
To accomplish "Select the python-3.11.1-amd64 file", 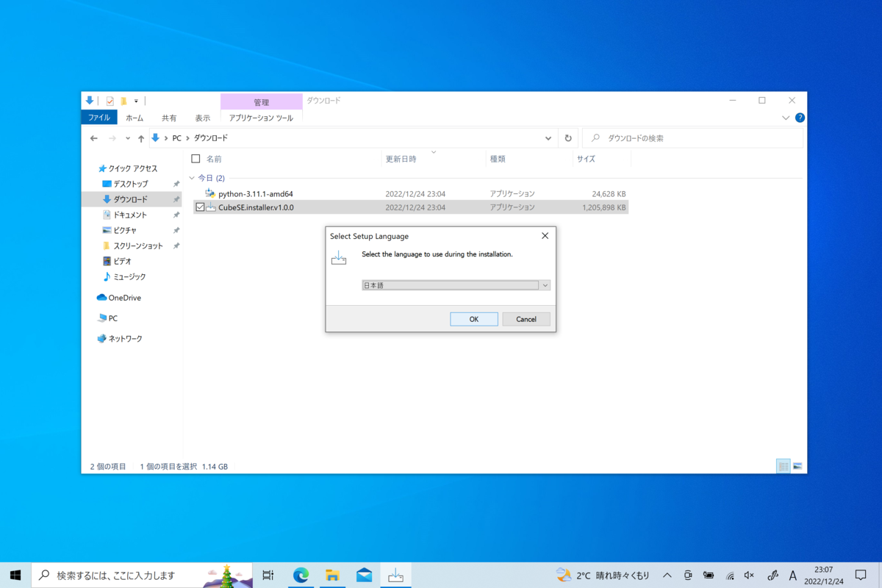I will tap(256, 194).
